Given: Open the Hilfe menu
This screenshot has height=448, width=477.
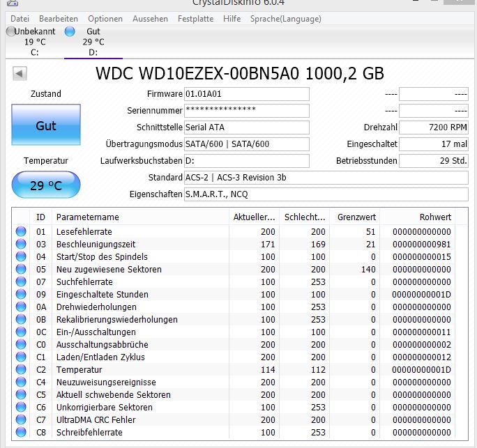Looking at the screenshot, I should coord(232,19).
